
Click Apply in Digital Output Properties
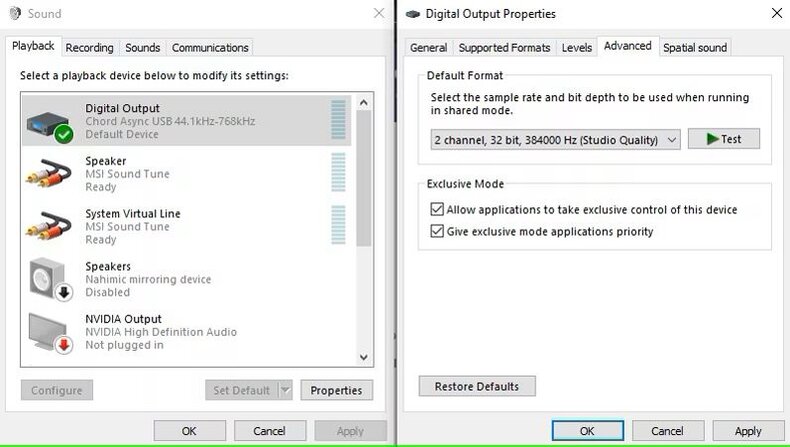click(x=748, y=431)
